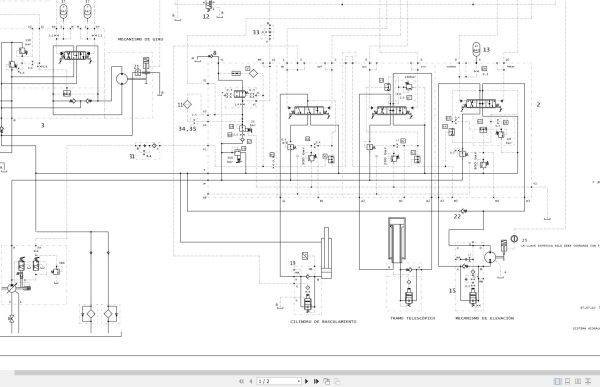Select the second page layout icon
Screen dimensions: 600x387
pyautogui.click(x=568, y=381)
